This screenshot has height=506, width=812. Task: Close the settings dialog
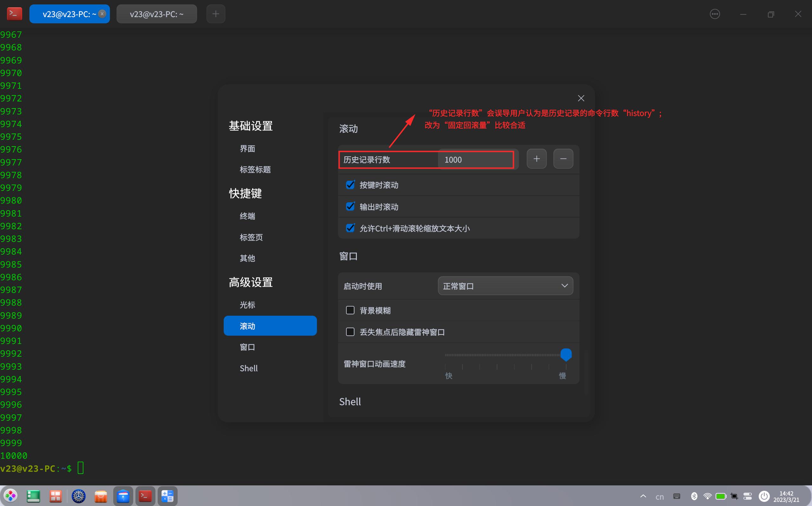coord(581,98)
